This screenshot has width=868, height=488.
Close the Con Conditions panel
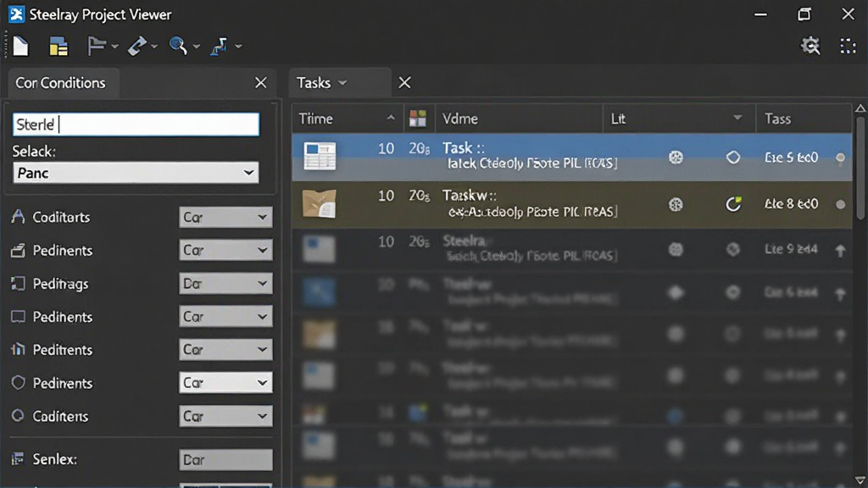261,83
